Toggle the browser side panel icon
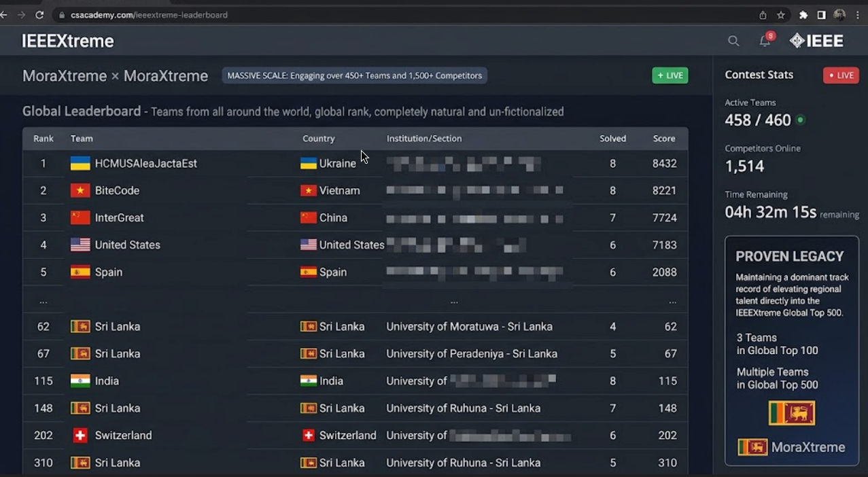This screenshot has width=868, height=477. [x=822, y=15]
